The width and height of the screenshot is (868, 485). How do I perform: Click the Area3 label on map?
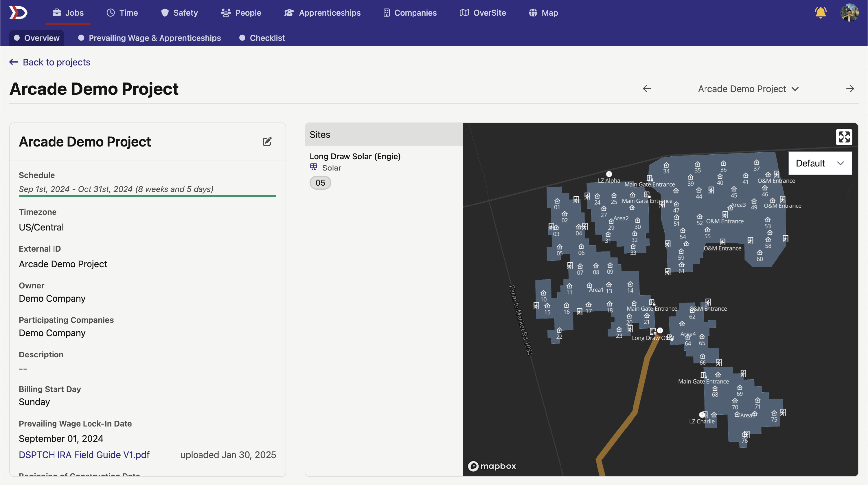tap(738, 205)
